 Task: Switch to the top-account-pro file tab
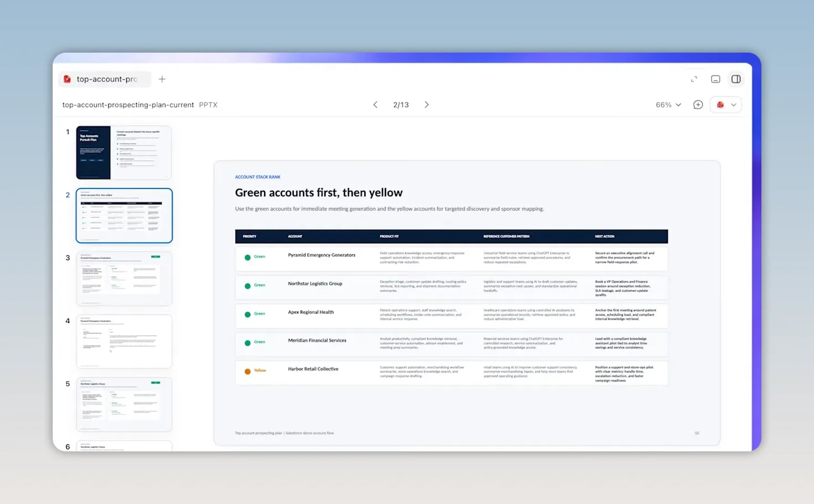105,79
